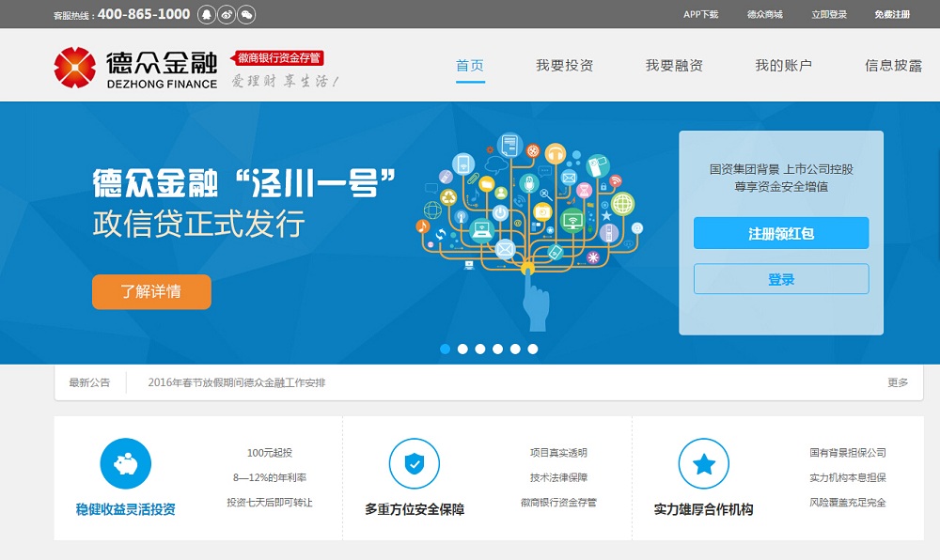Click the 投资七天后即可转让 text
940x560 pixels.
coord(270,503)
